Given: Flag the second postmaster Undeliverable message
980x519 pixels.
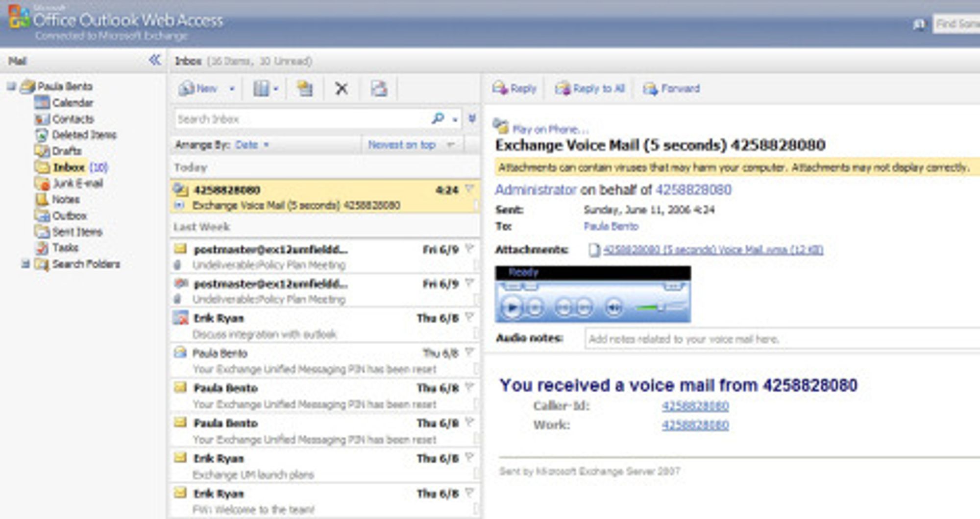Looking at the screenshot, I should coord(469,283).
